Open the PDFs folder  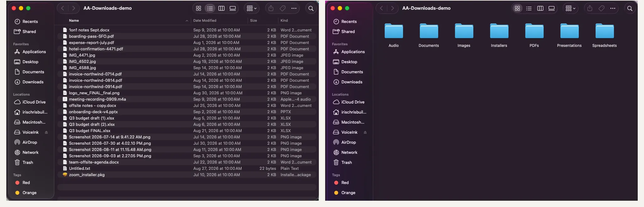(534, 31)
